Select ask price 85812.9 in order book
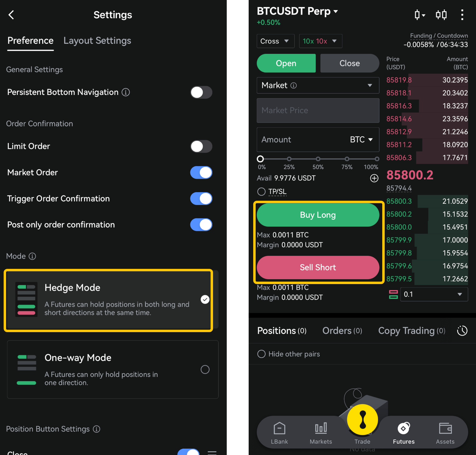Image resolution: width=476 pixels, height=455 pixels. click(x=399, y=132)
